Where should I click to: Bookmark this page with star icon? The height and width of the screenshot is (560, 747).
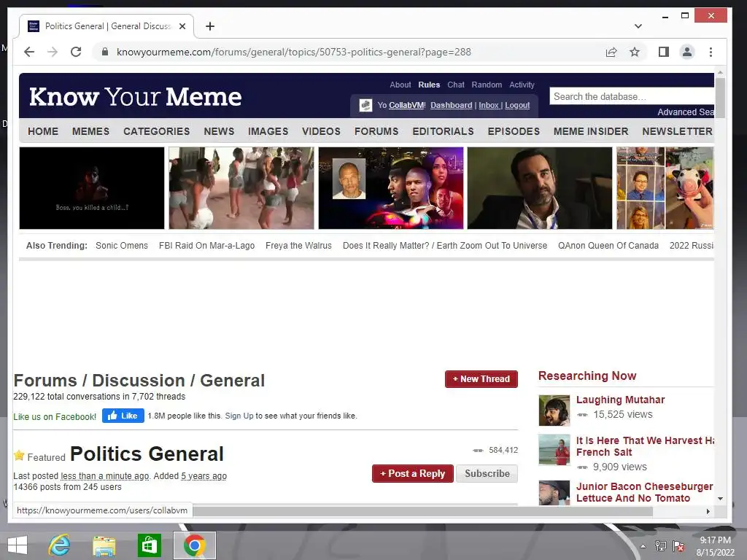pyautogui.click(x=635, y=52)
